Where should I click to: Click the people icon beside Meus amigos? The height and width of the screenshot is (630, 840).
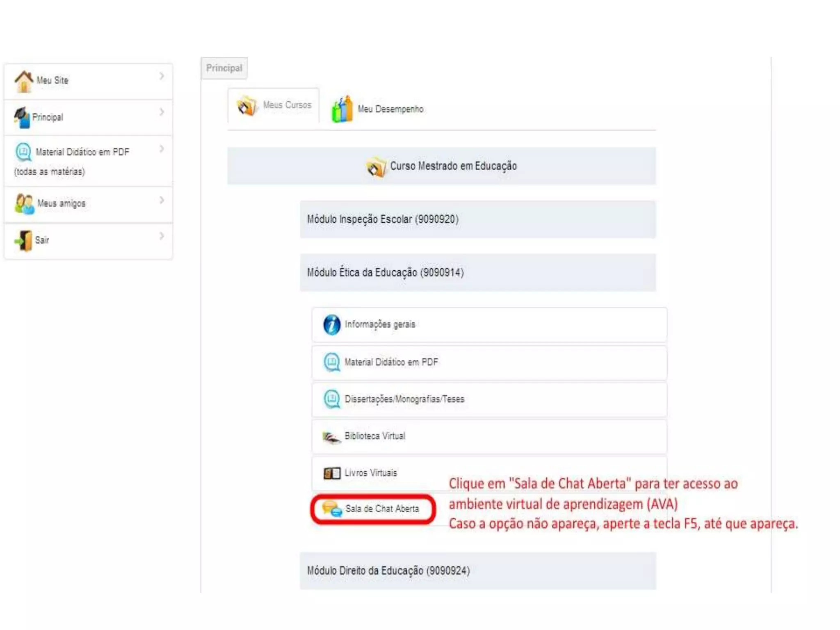click(25, 204)
